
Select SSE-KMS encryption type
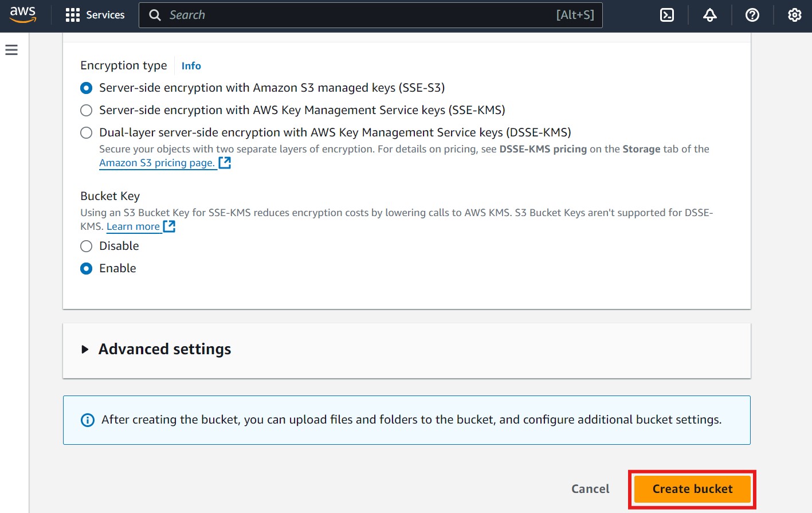point(86,110)
